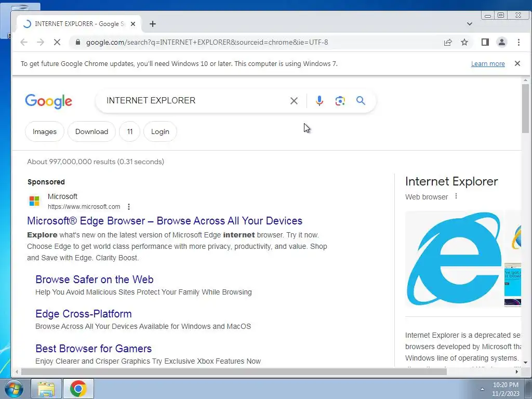Open Best Browser for Gamers link
532x399 pixels.
coord(94,349)
